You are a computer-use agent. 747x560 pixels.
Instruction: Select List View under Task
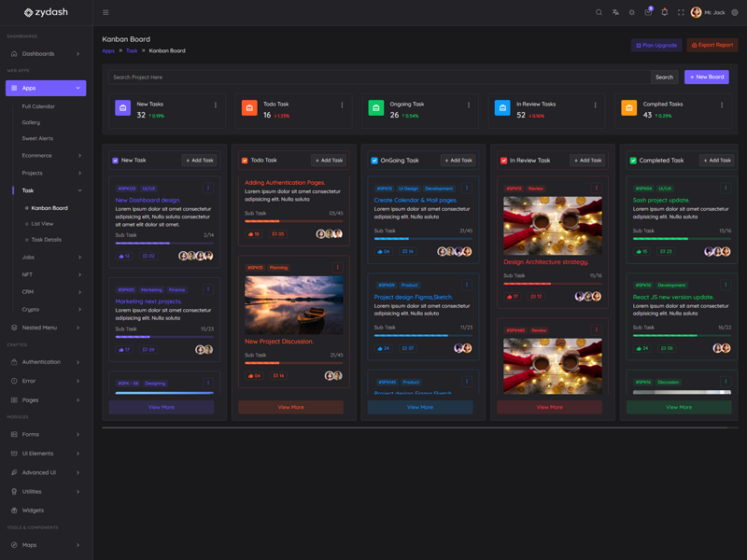[x=42, y=224]
